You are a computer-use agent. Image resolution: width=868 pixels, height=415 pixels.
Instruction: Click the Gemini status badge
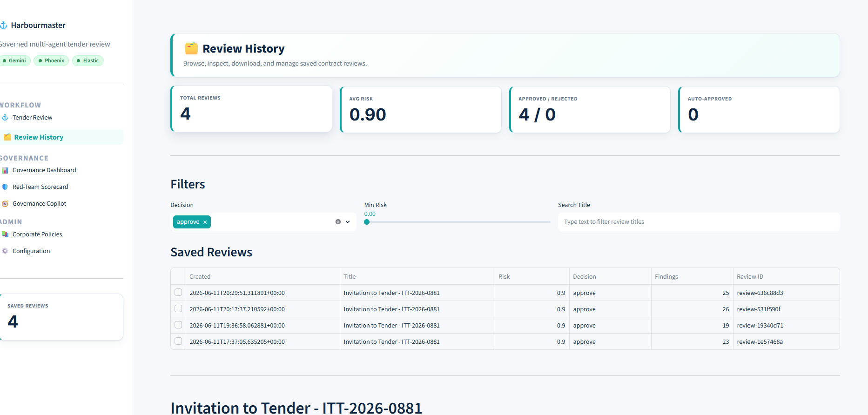[x=15, y=60]
